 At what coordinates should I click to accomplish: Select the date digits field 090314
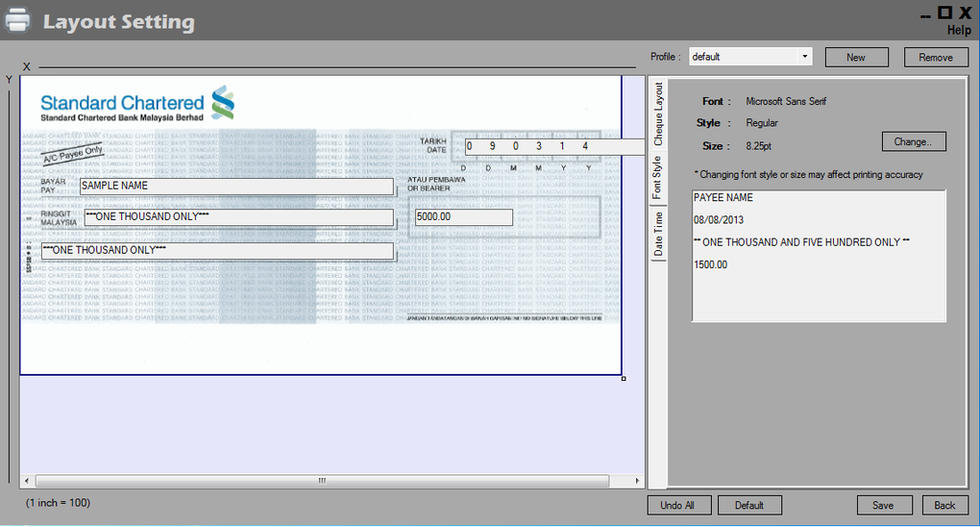tap(554, 146)
